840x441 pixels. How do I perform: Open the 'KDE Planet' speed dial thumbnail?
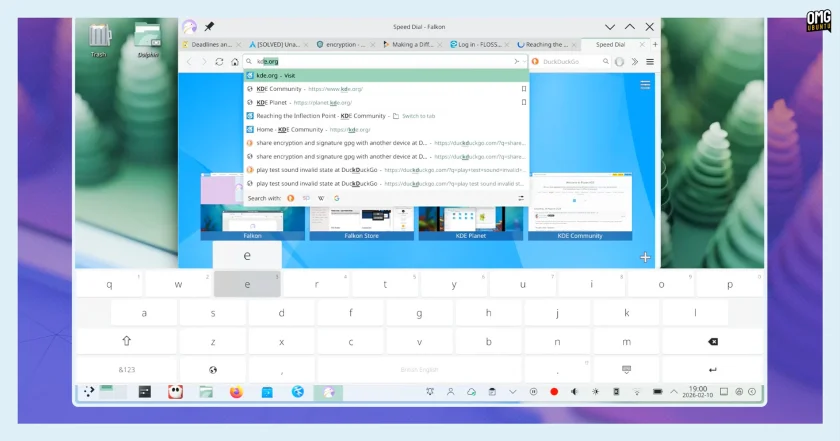470,223
